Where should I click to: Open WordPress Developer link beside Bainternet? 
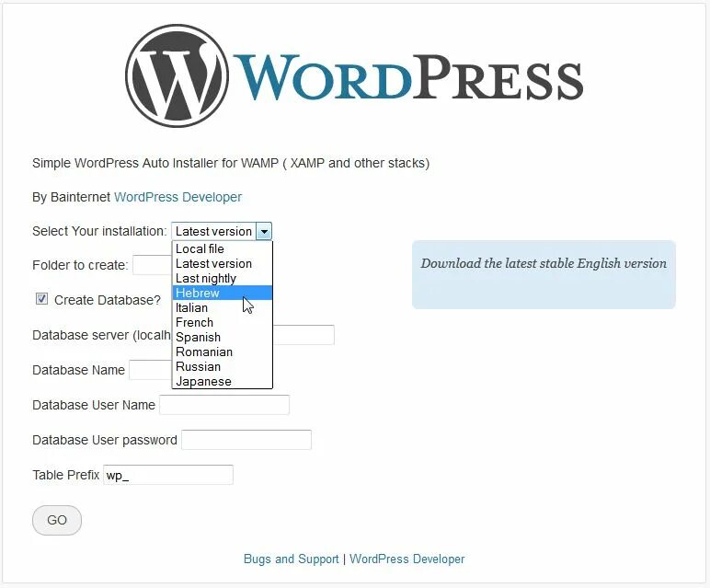click(177, 197)
